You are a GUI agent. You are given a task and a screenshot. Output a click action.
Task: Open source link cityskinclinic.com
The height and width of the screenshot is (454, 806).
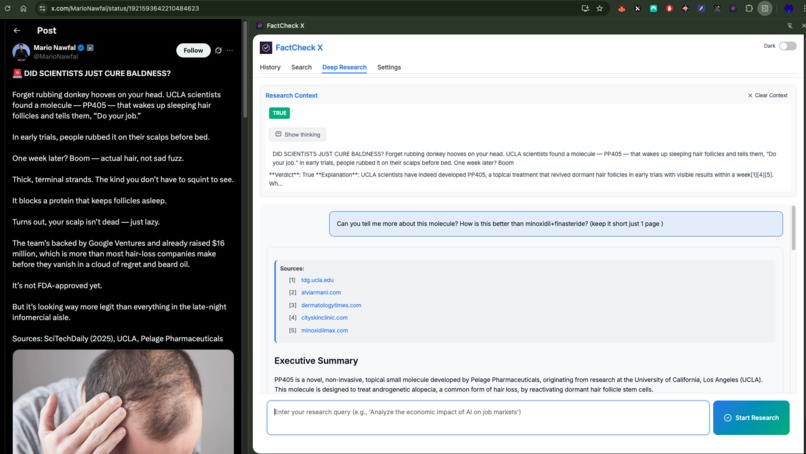coord(324,318)
